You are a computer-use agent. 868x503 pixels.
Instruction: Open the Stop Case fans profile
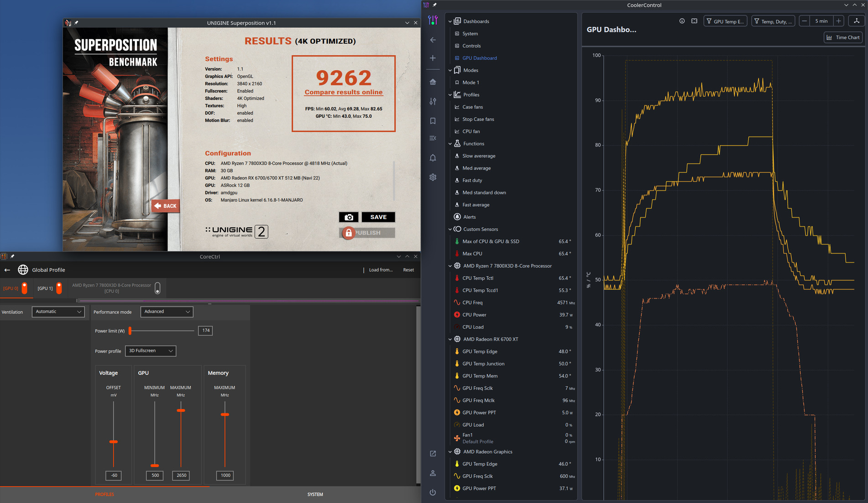coord(478,119)
